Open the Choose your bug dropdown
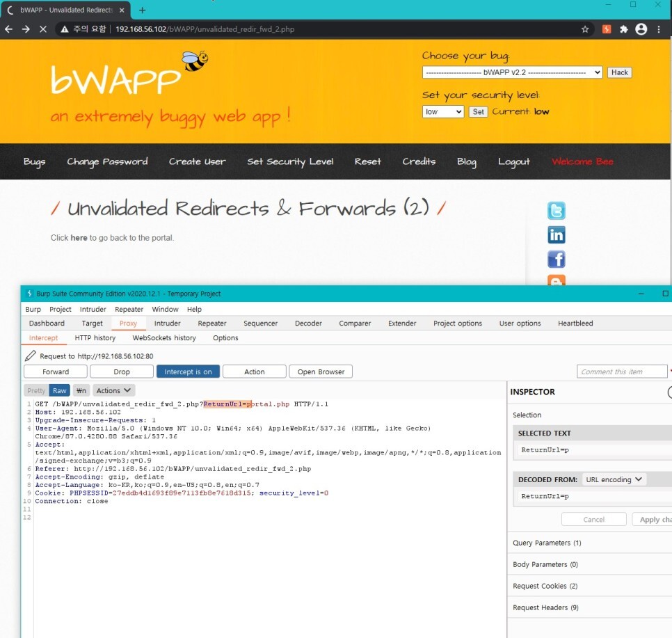 (x=512, y=72)
